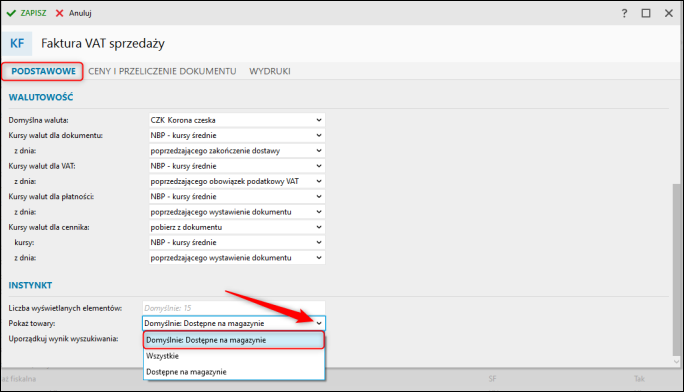Click the 'Uporządkuj wynik wyszukiwania:' label
684x392 pixels.
[x=63, y=338]
